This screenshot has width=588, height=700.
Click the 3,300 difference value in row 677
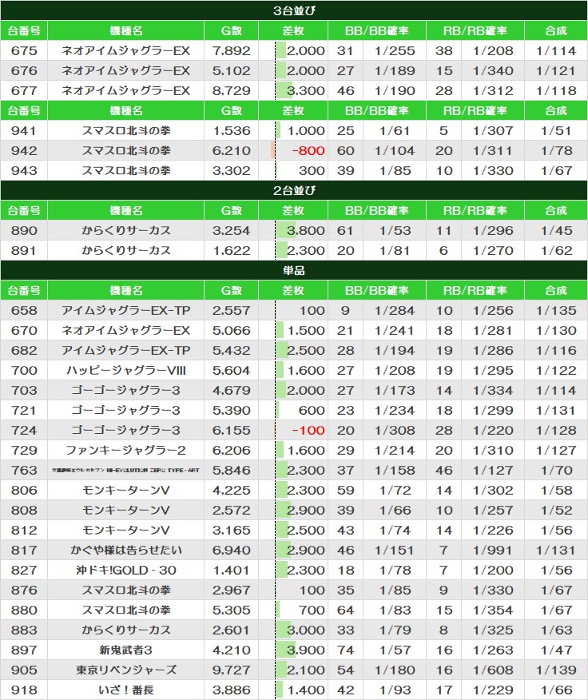(306, 90)
